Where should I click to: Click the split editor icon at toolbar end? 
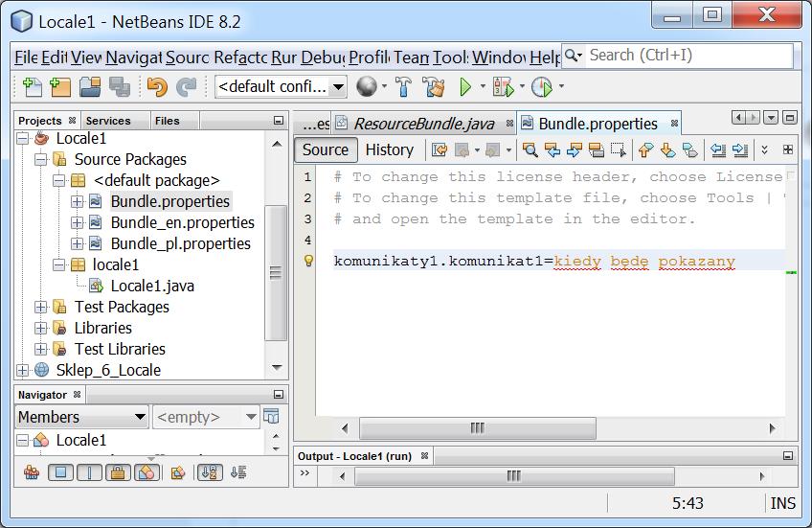[788, 149]
